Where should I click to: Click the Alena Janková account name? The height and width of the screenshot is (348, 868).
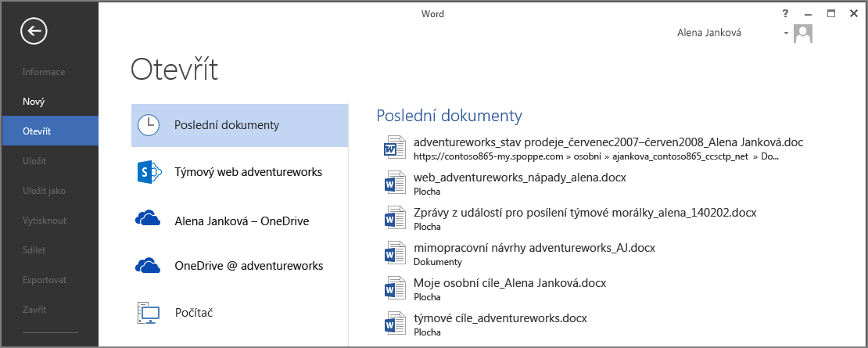tap(709, 33)
